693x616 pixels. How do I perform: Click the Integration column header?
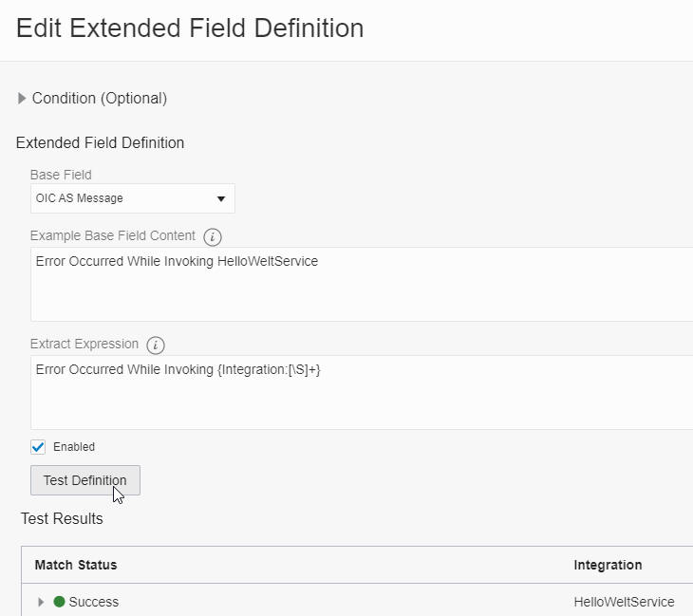608,565
